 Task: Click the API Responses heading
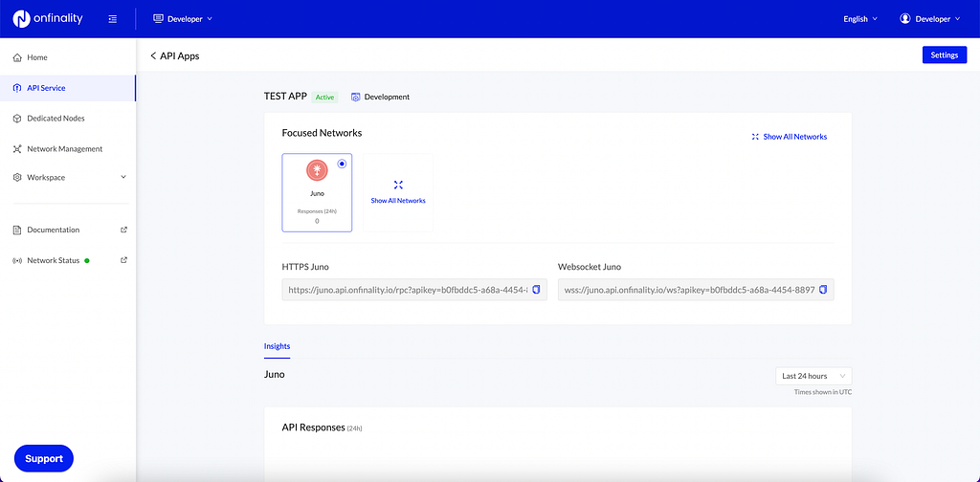[x=314, y=427]
